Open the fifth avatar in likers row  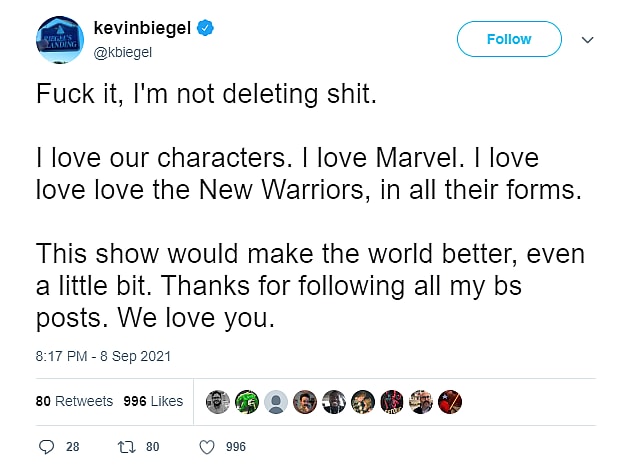click(335, 401)
